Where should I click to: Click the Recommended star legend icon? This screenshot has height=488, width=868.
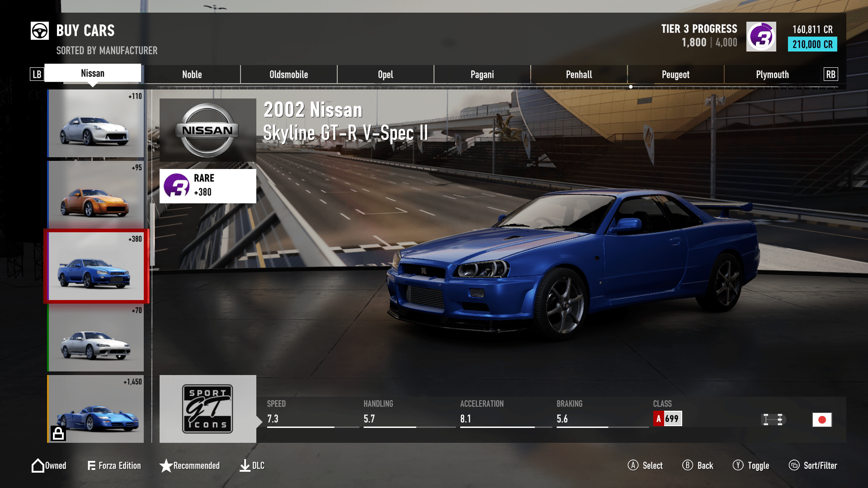pyautogui.click(x=166, y=465)
